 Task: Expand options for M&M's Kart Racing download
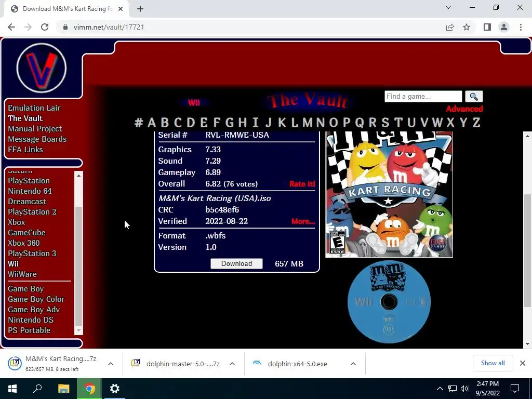pos(111,364)
